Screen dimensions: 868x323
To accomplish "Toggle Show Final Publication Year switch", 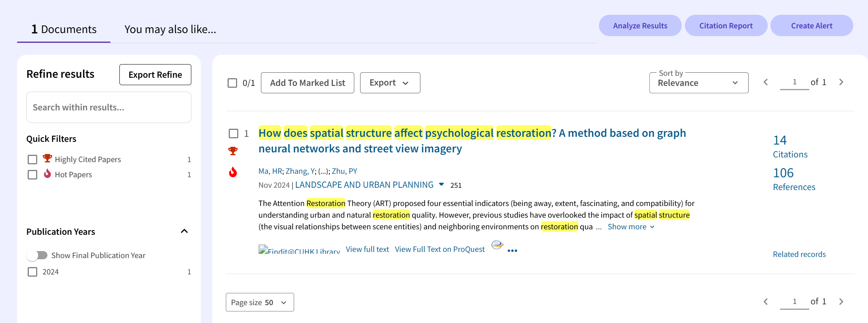I will tap(37, 255).
